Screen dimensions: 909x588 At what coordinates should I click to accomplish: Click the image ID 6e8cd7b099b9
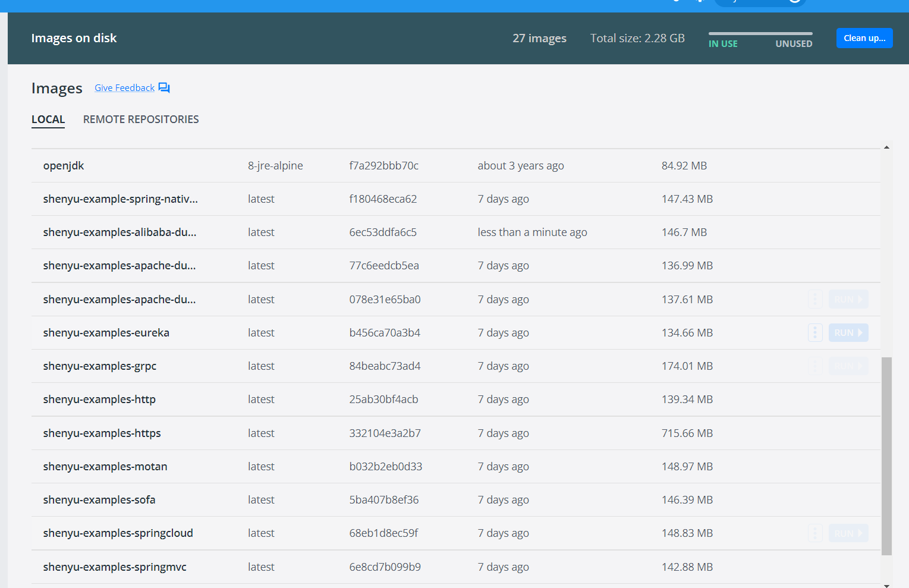coord(385,567)
